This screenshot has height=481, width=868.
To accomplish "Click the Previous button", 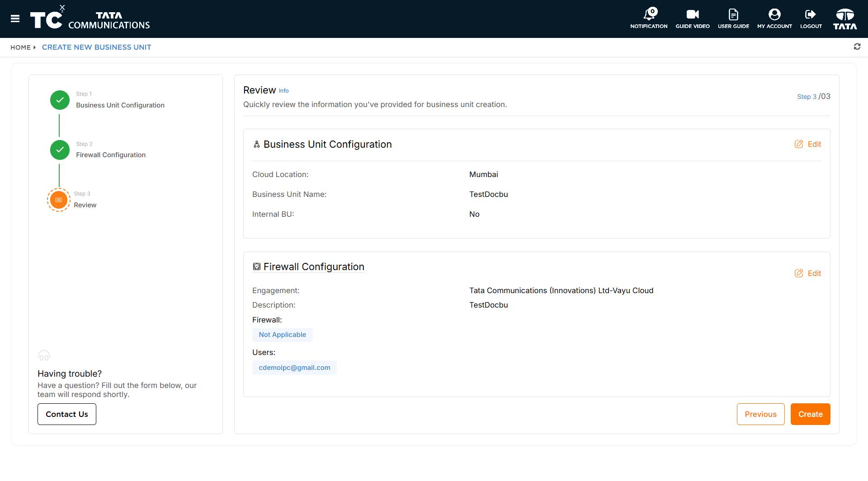I will pos(760,414).
